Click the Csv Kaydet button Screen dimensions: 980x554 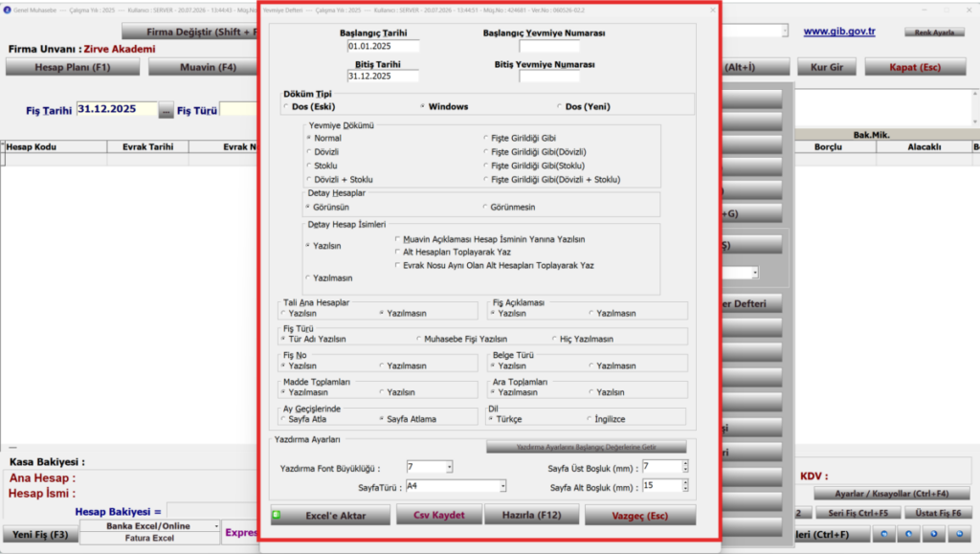point(438,516)
